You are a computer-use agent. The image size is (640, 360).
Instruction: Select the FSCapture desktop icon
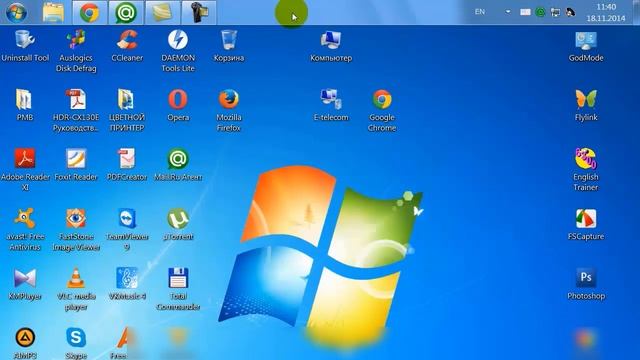(586, 224)
